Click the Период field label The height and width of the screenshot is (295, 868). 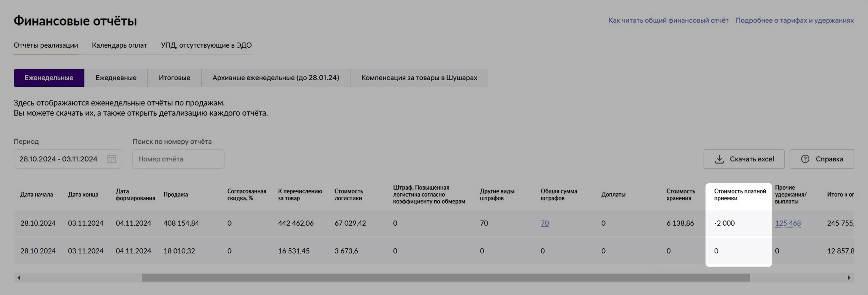coord(26,141)
